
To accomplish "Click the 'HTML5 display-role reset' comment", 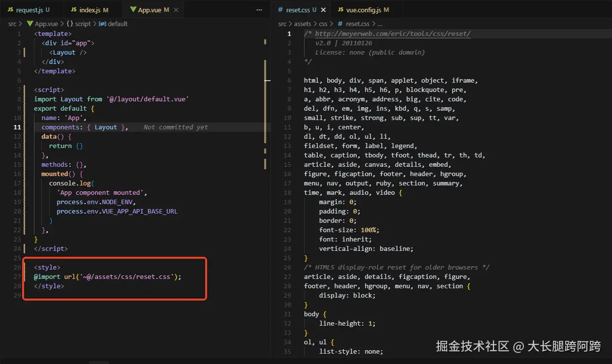I will coord(397,267).
